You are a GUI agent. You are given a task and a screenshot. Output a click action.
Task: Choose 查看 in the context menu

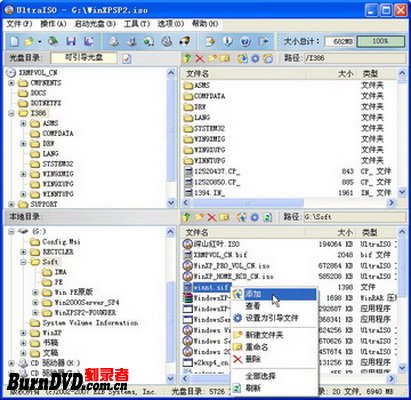click(x=274, y=306)
